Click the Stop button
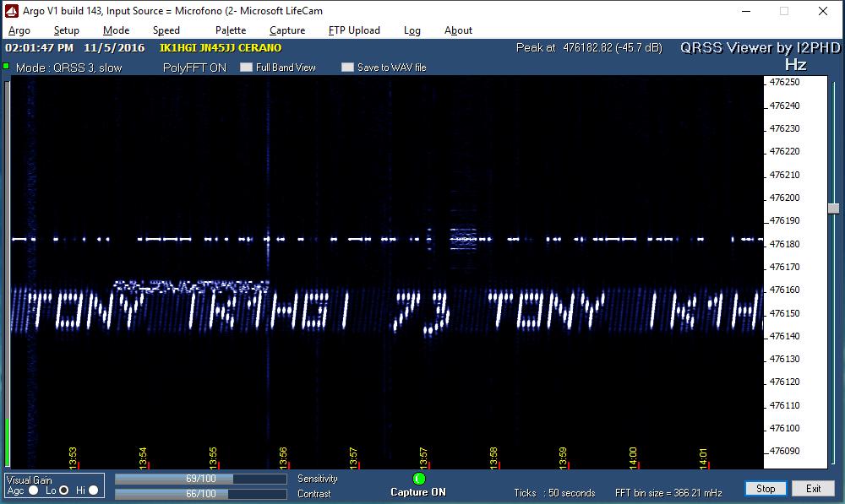845x504 pixels. pos(766,489)
